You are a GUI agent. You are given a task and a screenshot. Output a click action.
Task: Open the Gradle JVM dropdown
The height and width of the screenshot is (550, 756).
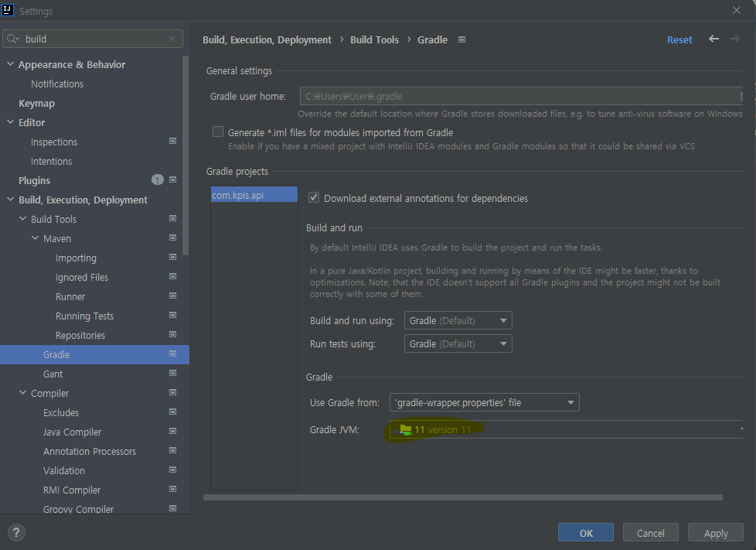pos(566,429)
